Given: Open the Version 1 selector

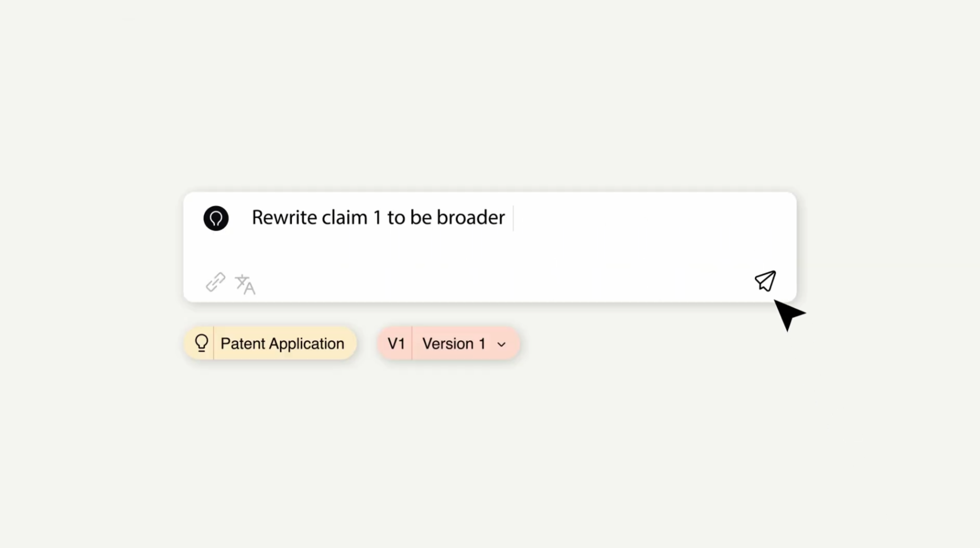Looking at the screenshot, I should (x=454, y=343).
